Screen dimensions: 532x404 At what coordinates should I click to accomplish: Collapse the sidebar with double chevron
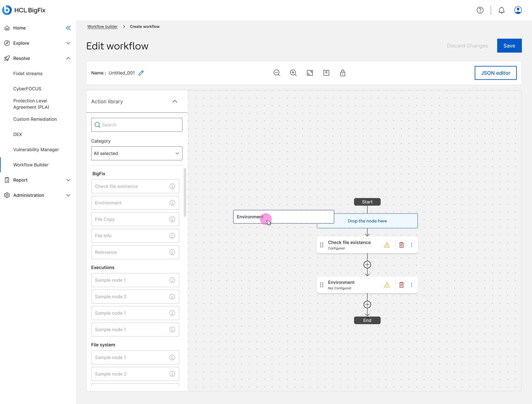(68, 28)
